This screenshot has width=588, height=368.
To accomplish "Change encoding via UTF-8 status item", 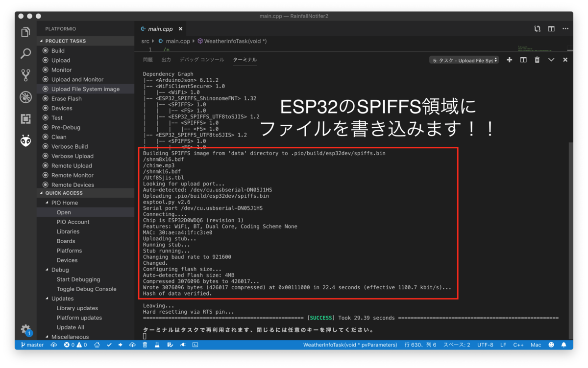I will point(485,345).
